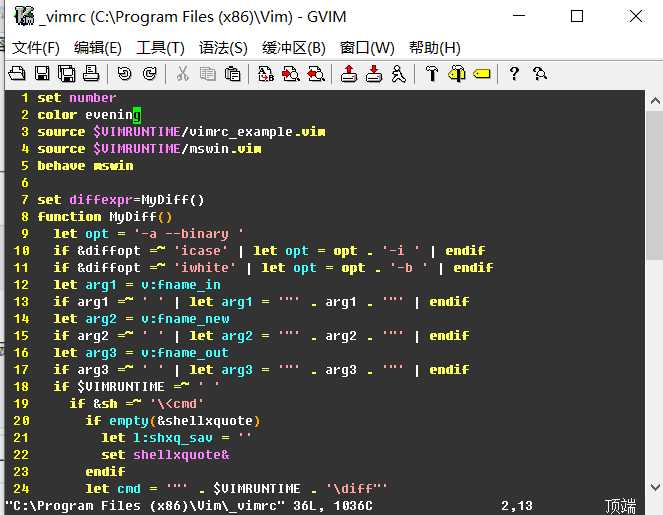Copy selection using the toolbar copy icon
Viewport: 663px width, 515px height.
click(207, 74)
